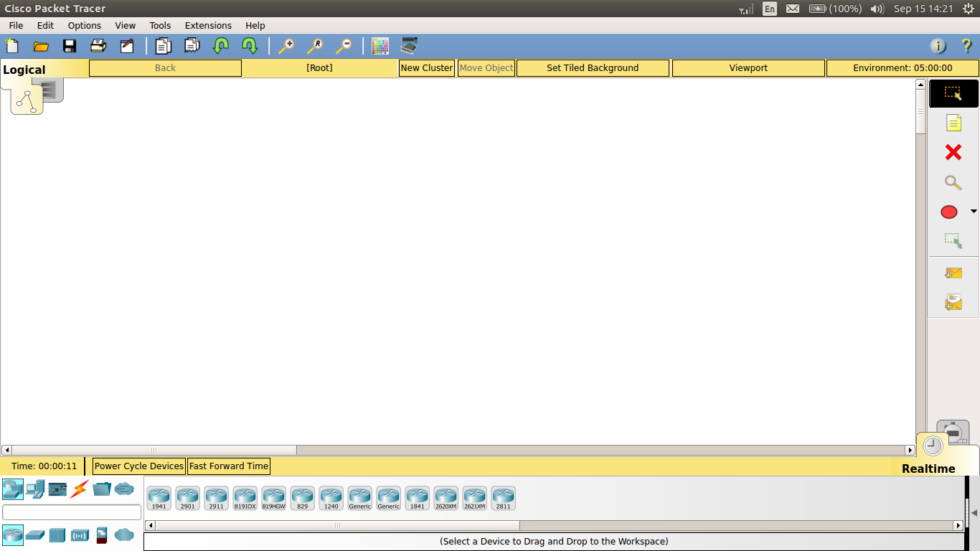Open the Extensions menu

tap(208, 25)
